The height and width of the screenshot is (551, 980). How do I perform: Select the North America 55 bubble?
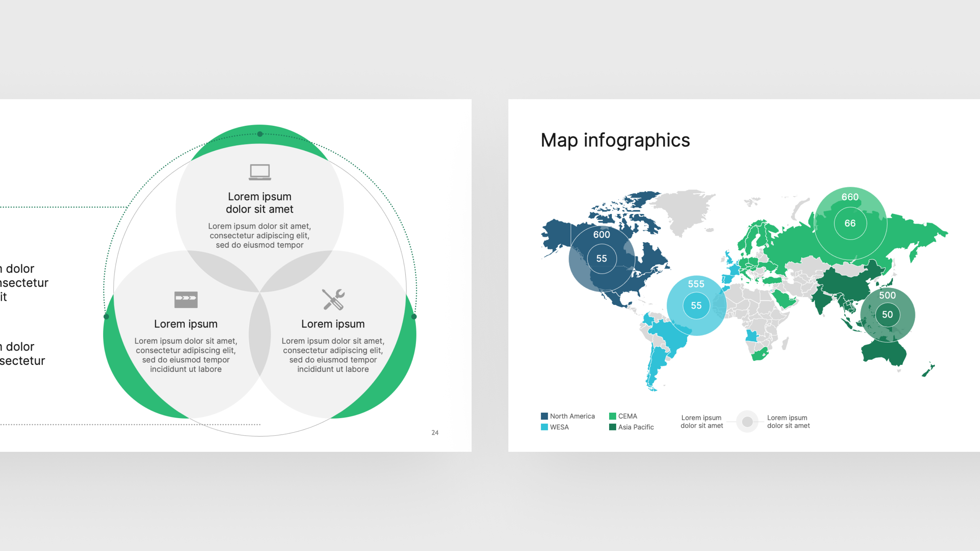point(601,259)
